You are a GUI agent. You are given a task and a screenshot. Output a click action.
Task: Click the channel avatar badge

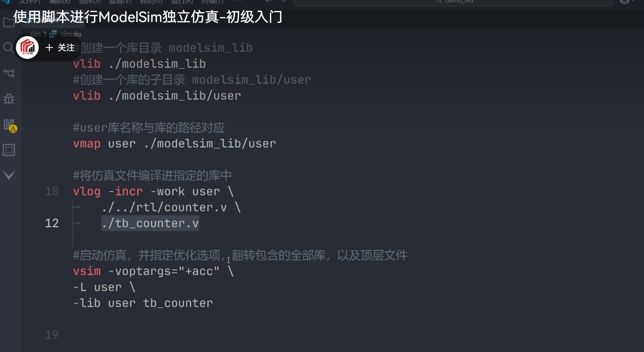(27, 47)
